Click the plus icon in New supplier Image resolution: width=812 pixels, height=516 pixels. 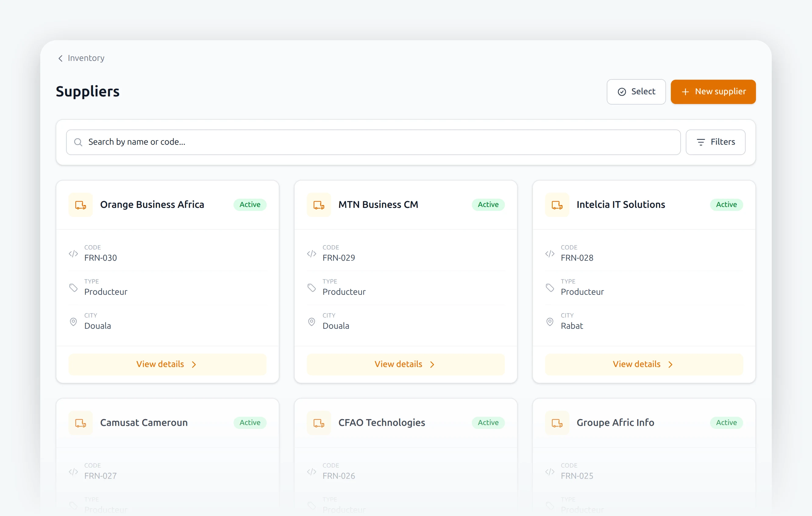point(685,92)
